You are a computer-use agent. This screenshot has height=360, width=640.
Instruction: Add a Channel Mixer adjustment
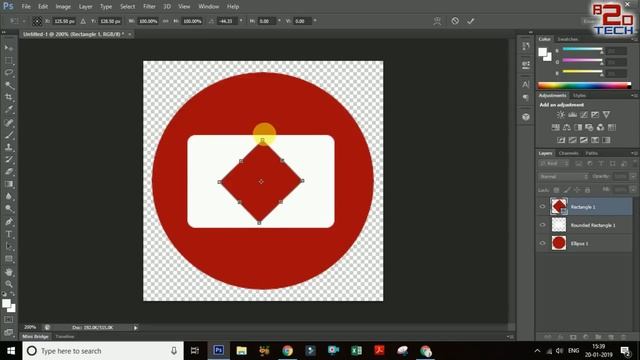click(600, 127)
